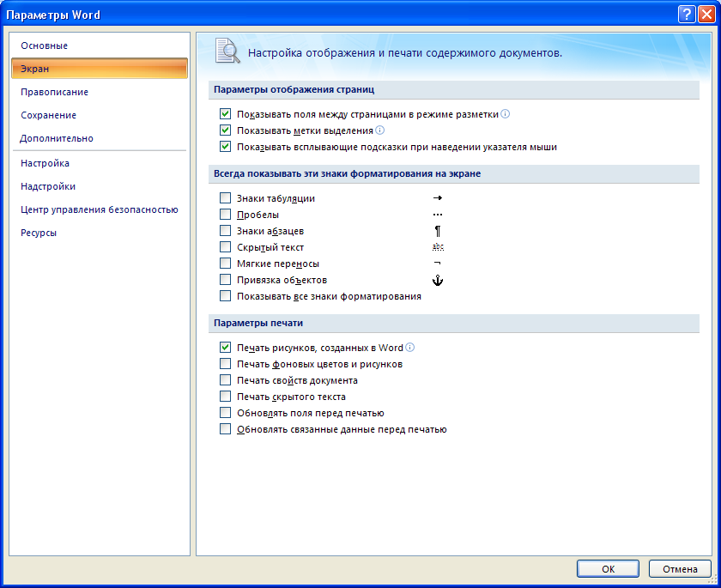
Task: Go to the 'Настройка' category
Action: 100,163
